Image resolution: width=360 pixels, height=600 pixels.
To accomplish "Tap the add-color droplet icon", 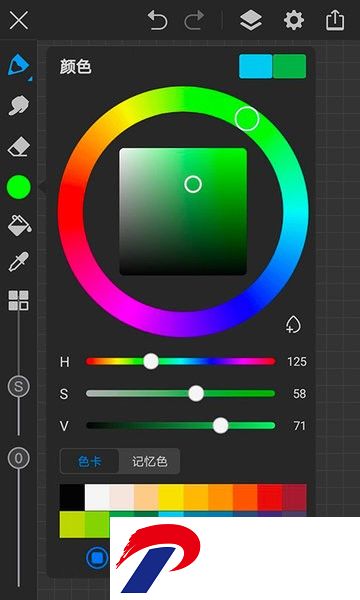I will pos(293,324).
